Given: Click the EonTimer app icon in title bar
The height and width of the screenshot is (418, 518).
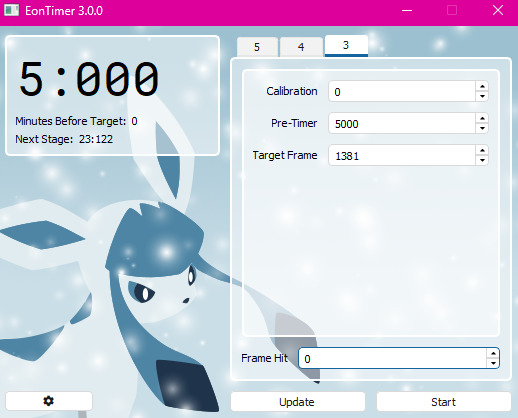Looking at the screenshot, I should pyautogui.click(x=11, y=10).
